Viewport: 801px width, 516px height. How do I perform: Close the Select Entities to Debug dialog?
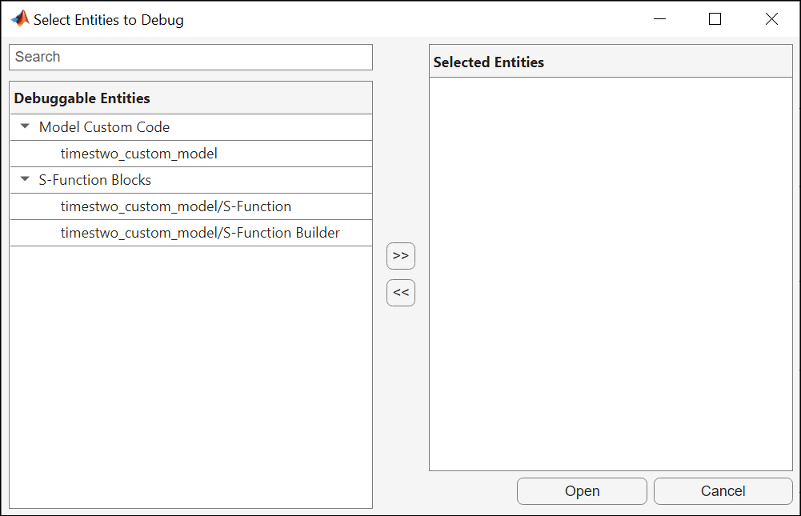pyautogui.click(x=771, y=19)
